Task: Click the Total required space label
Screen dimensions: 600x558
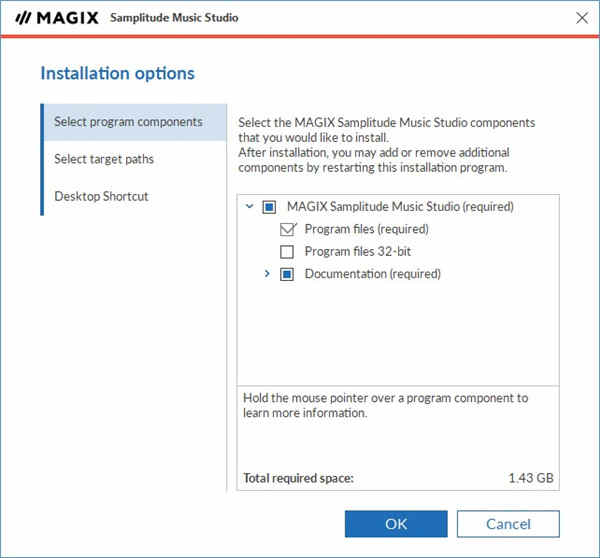Action: [298, 478]
